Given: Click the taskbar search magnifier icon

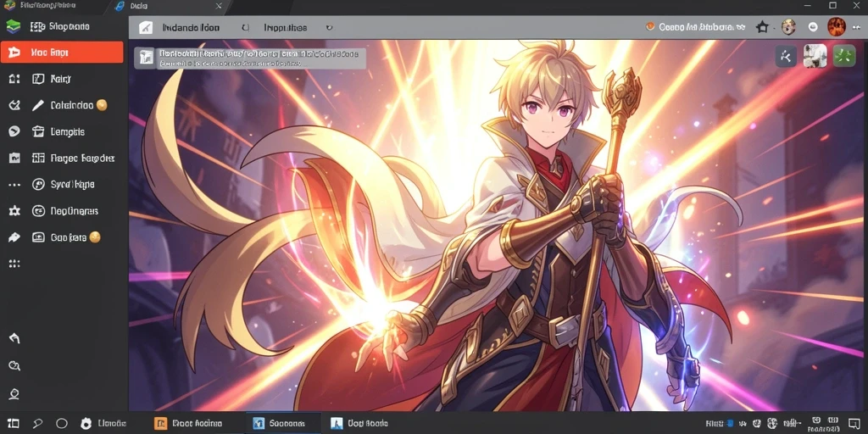Looking at the screenshot, I should (x=37, y=424).
